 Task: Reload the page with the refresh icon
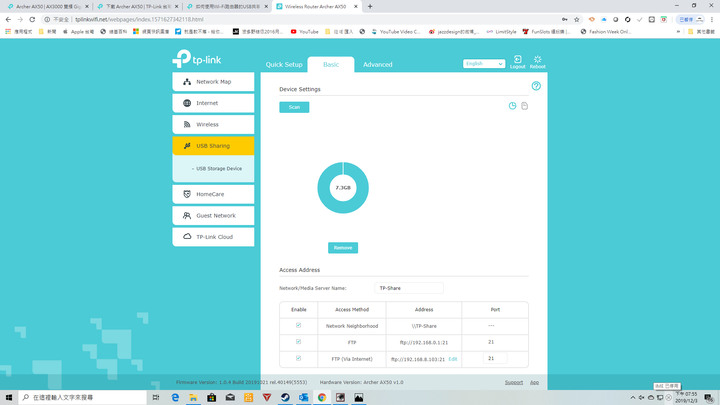pos(32,19)
